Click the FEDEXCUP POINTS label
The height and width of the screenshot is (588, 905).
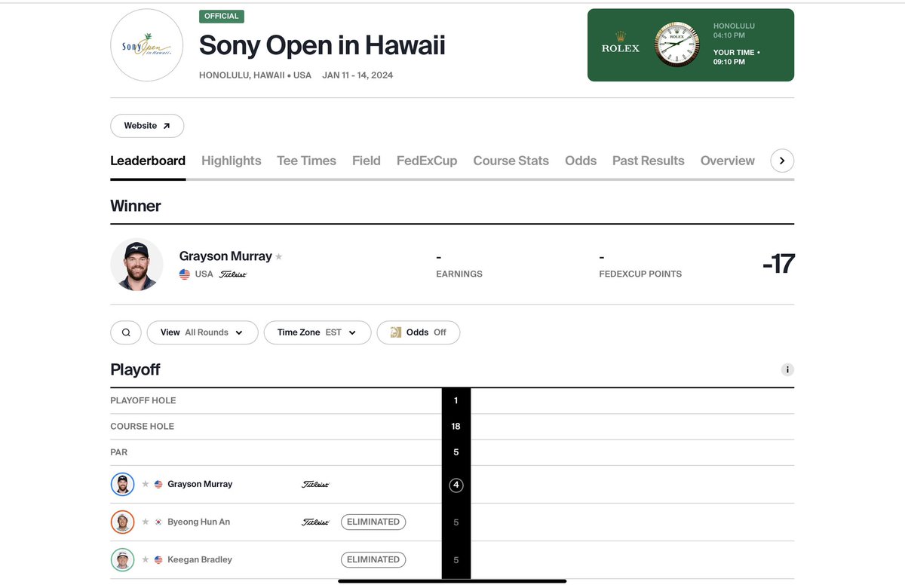(640, 274)
